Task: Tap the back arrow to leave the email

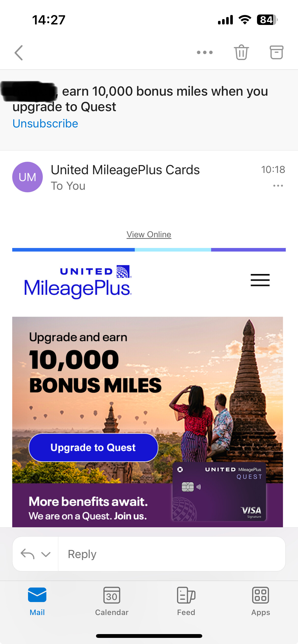Action: (19, 53)
